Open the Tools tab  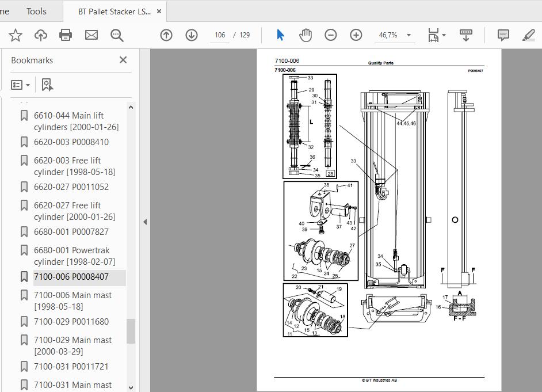pos(36,12)
